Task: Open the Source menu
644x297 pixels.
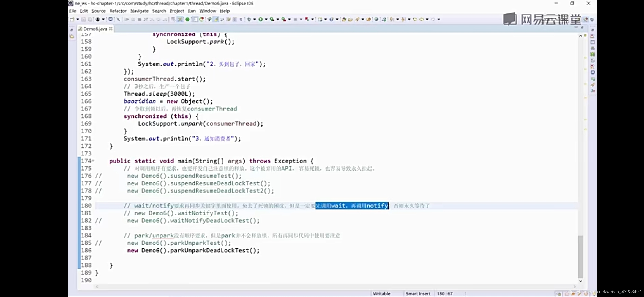Action: pos(99,11)
